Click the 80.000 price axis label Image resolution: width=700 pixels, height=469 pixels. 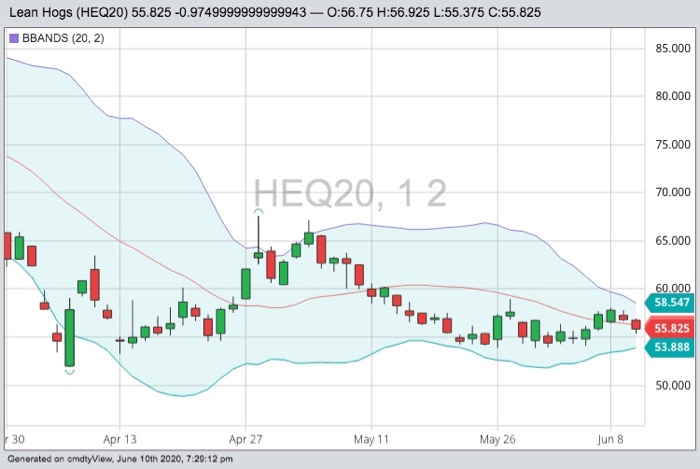(673, 96)
